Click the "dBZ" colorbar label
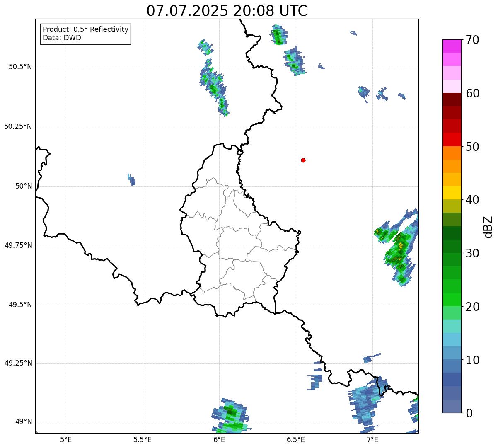498x448 pixels. click(488, 226)
